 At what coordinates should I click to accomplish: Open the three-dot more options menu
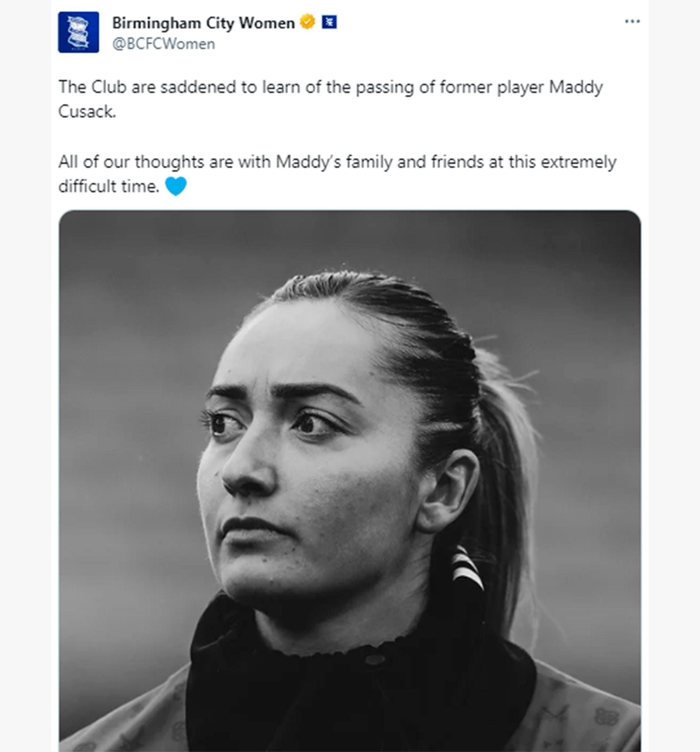(x=632, y=22)
